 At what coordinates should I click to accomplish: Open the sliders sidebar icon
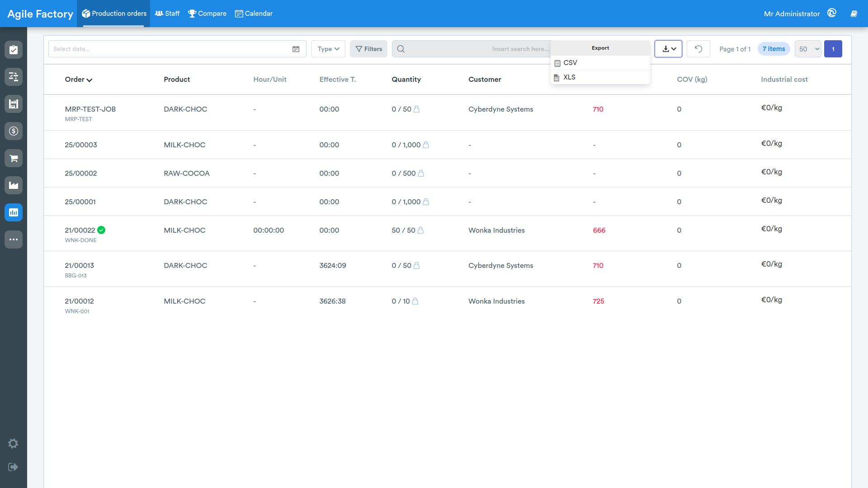14,77
